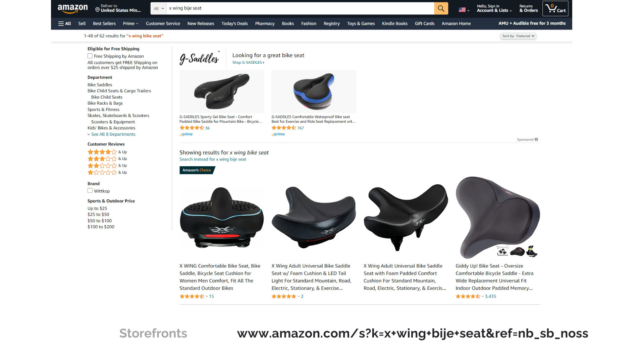Image resolution: width=644 pixels, height=362 pixels.
Task: Open the All search category dropdown
Action: [x=159, y=8]
